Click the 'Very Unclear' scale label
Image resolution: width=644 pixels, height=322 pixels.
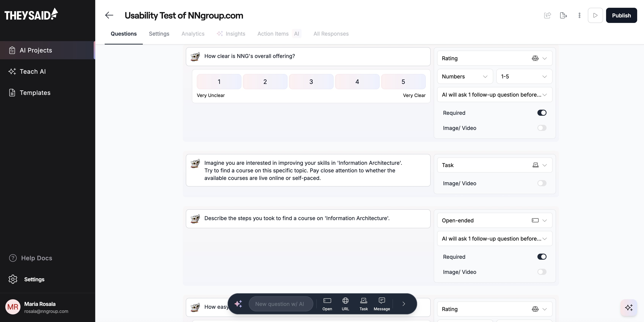(211, 95)
